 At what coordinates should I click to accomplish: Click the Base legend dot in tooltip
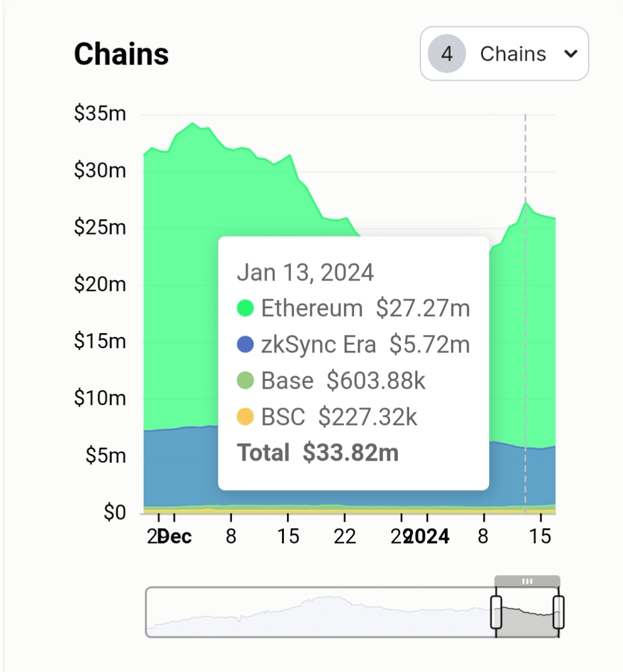pos(245,381)
